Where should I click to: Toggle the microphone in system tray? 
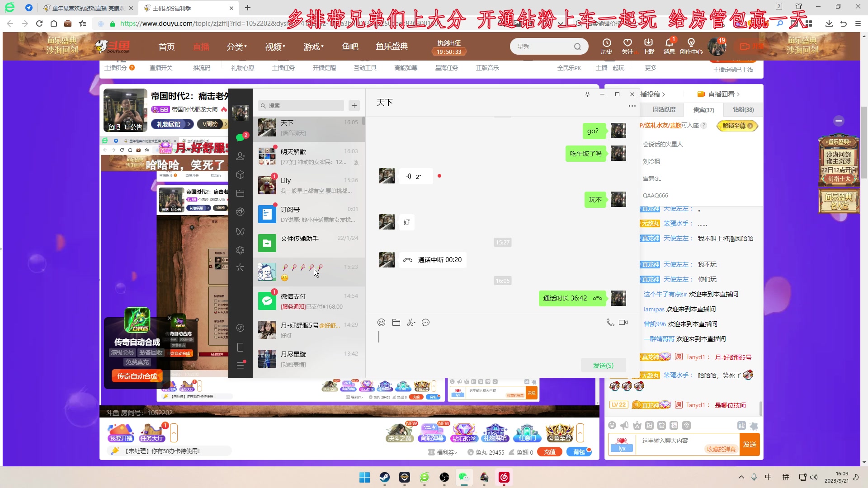click(754, 477)
